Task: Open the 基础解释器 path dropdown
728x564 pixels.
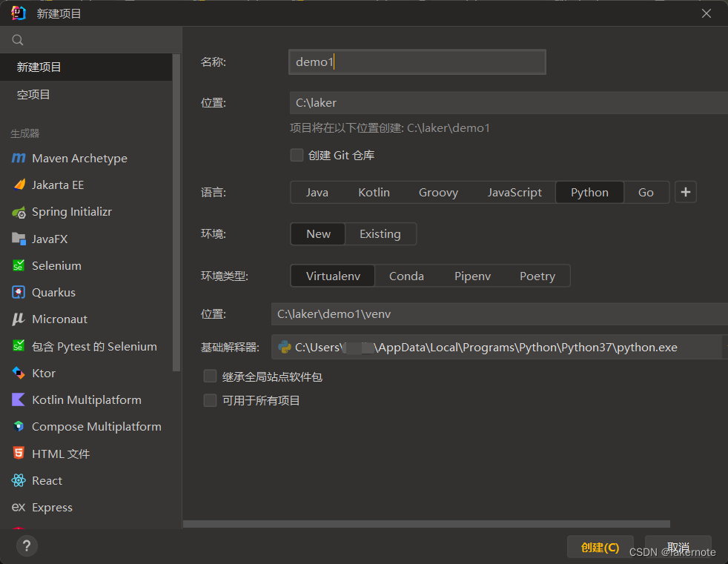Action: pos(725,348)
